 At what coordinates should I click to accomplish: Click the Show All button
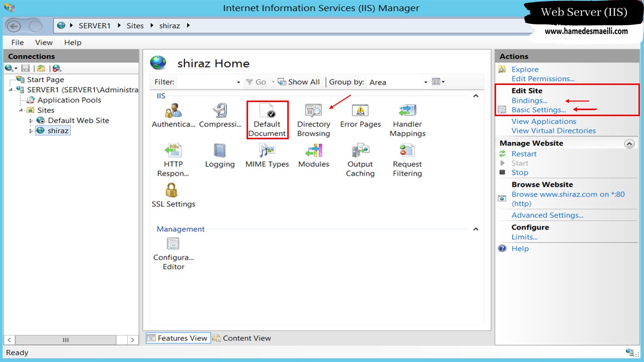click(299, 82)
